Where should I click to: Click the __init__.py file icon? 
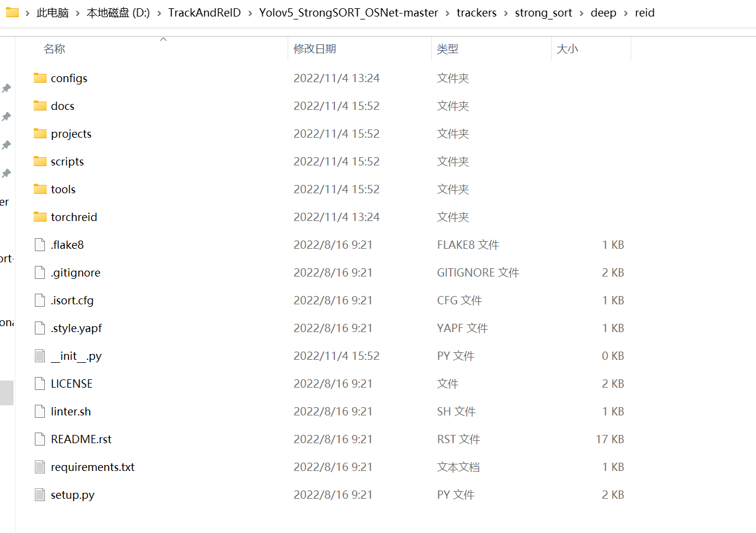pyautogui.click(x=40, y=356)
